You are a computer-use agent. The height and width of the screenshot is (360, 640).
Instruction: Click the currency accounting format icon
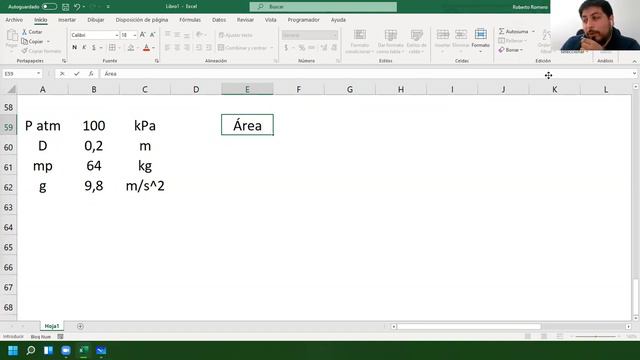point(286,48)
